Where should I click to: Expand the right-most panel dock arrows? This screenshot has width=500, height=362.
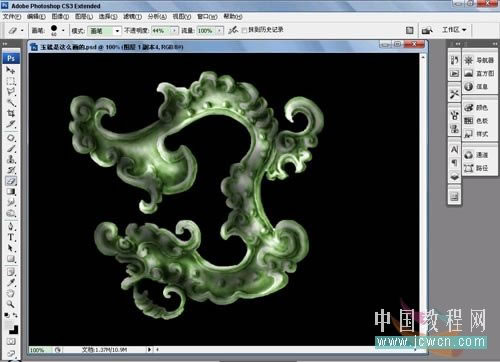coord(495,44)
